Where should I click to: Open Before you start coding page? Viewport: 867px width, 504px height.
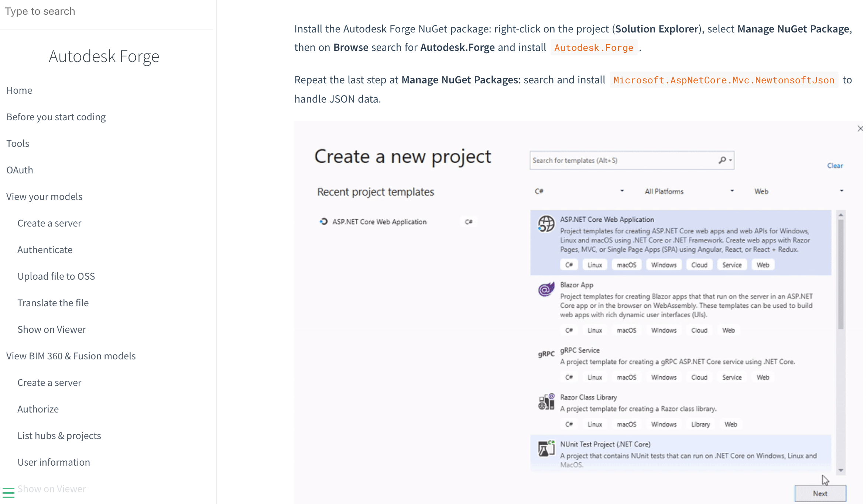[x=56, y=117]
